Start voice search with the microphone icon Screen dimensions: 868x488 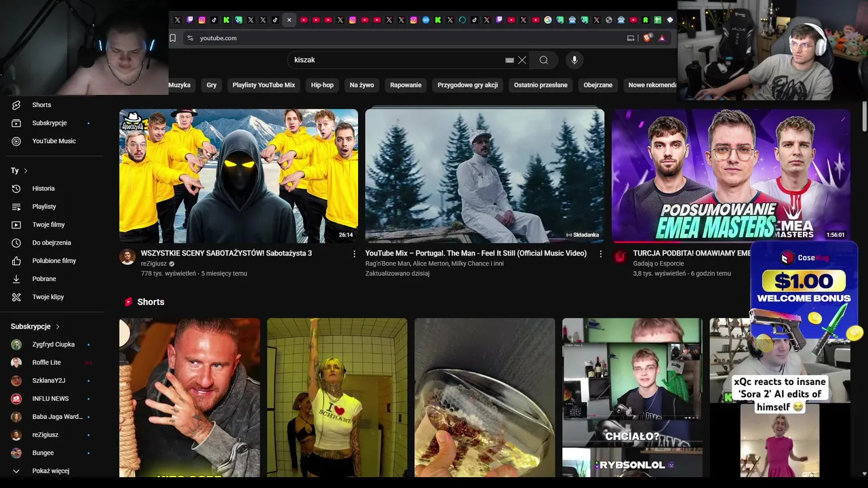[574, 60]
